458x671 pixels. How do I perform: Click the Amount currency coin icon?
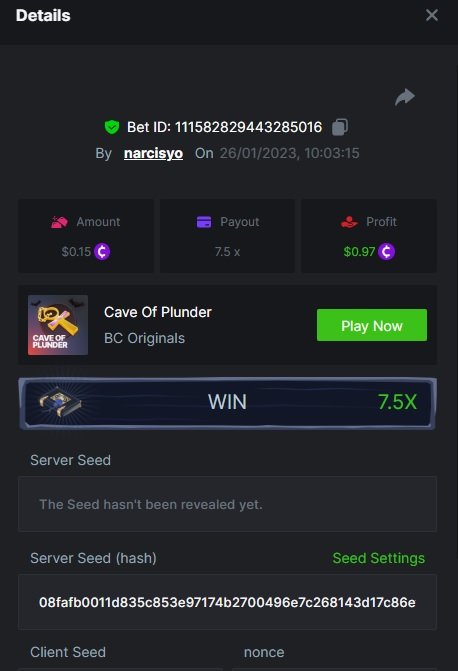(102, 251)
